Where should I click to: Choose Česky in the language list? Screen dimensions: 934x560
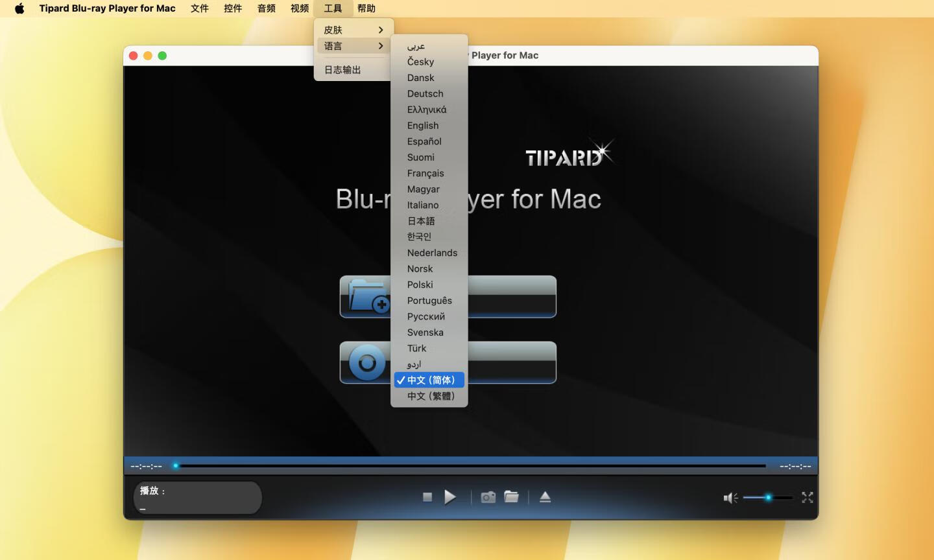429,62
